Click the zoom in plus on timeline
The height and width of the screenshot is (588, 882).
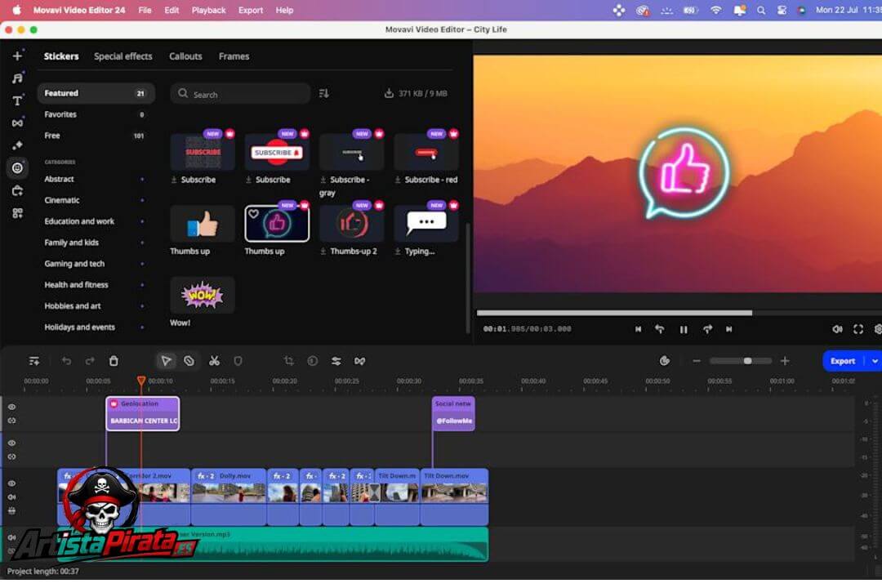pos(786,361)
